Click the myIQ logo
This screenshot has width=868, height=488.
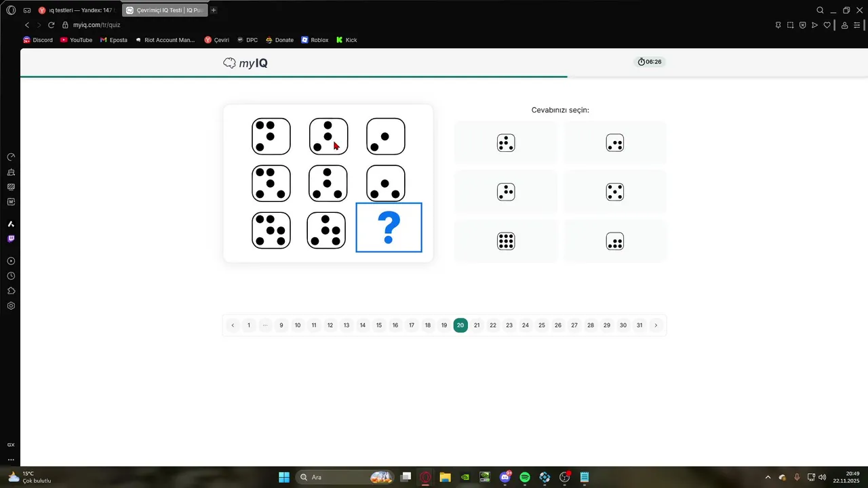coord(245,63)
